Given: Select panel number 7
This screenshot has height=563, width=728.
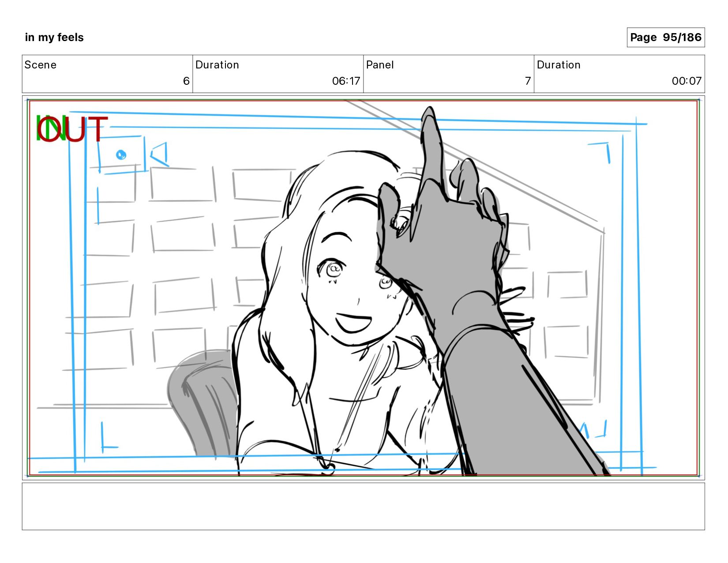Looking at the screenshot, I should 528,81.
